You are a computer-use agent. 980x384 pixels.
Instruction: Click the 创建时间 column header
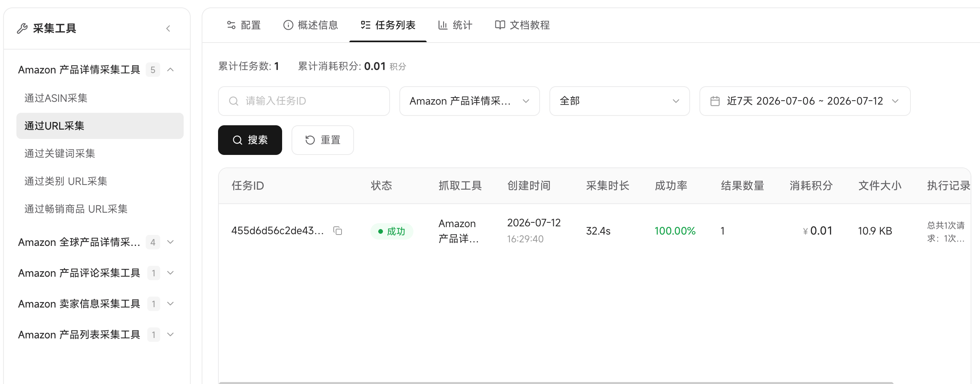click(529, 186)
